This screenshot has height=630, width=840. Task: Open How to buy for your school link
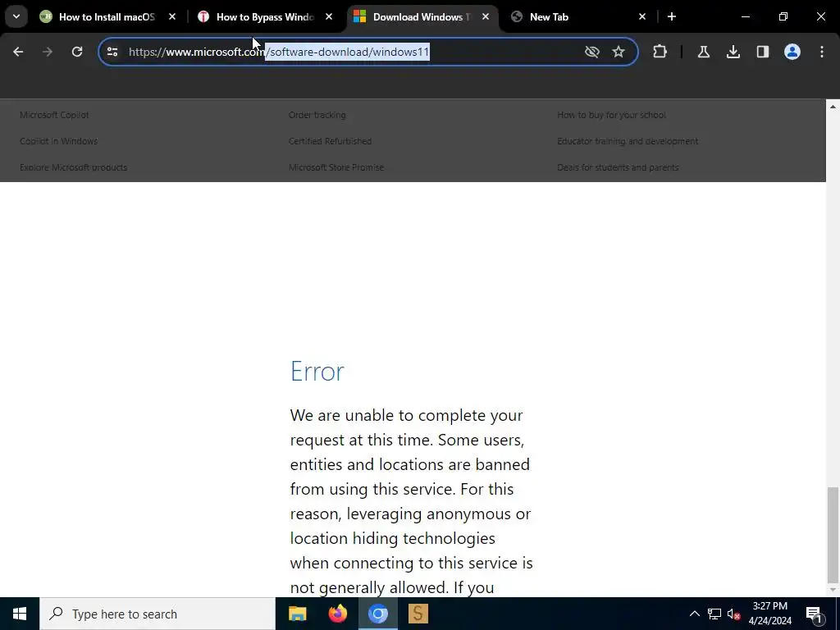click(611, 115)
